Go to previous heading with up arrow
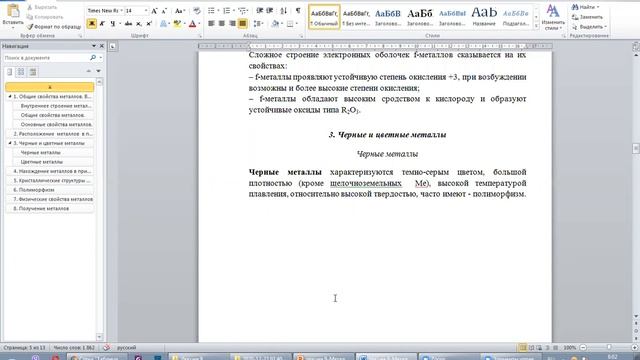The image size is (640, 360). [x=89, y=71]
